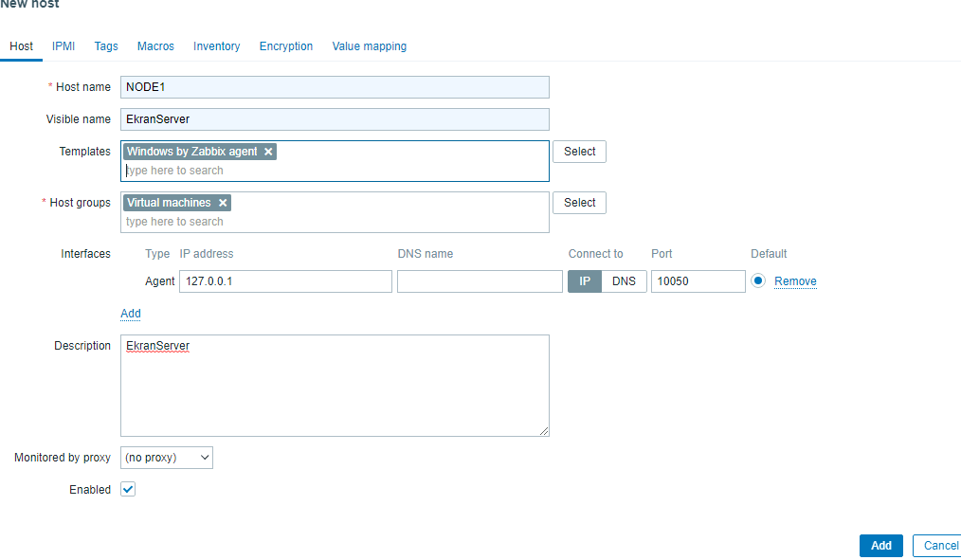961x560 pixels.
Task: Go to the Macros tab
Action: [x=155, y=46]
